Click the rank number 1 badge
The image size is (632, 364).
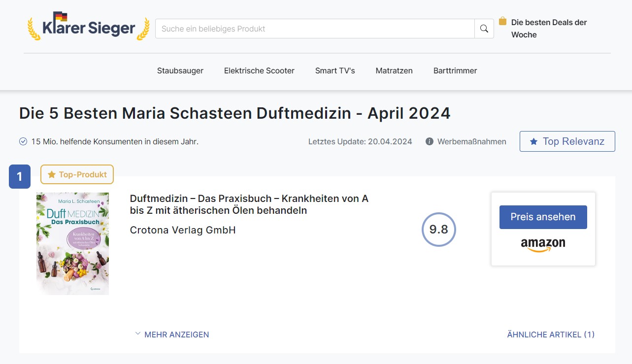pos(20,176)
